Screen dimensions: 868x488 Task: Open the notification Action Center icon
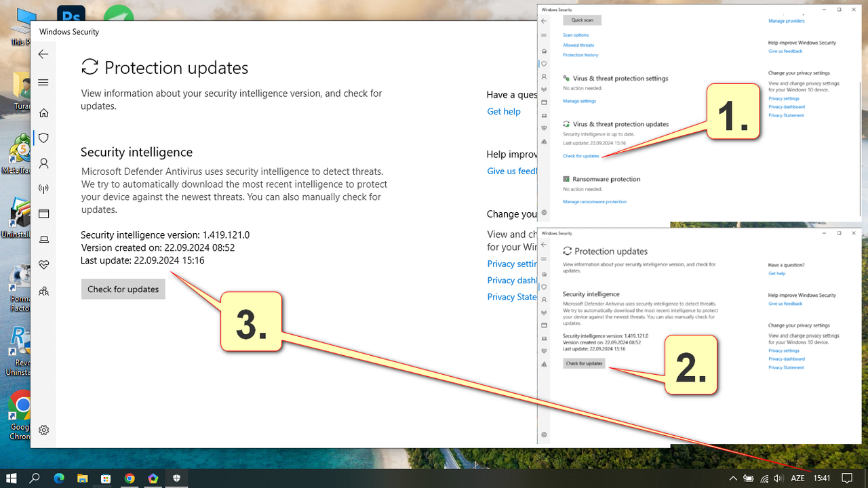(847, 479)
